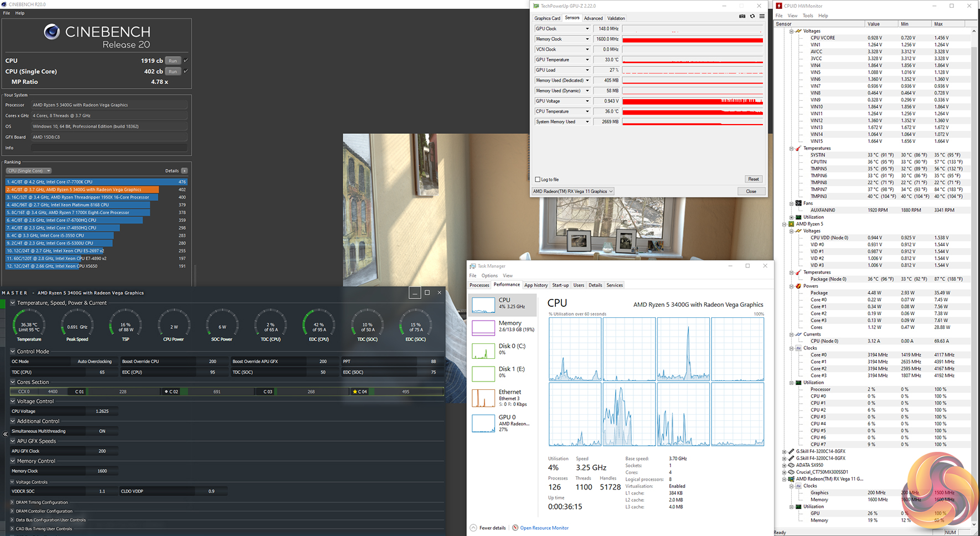Click the GPU-Z refresh sensors icon
980x536 pixels.
pos(752,17)
